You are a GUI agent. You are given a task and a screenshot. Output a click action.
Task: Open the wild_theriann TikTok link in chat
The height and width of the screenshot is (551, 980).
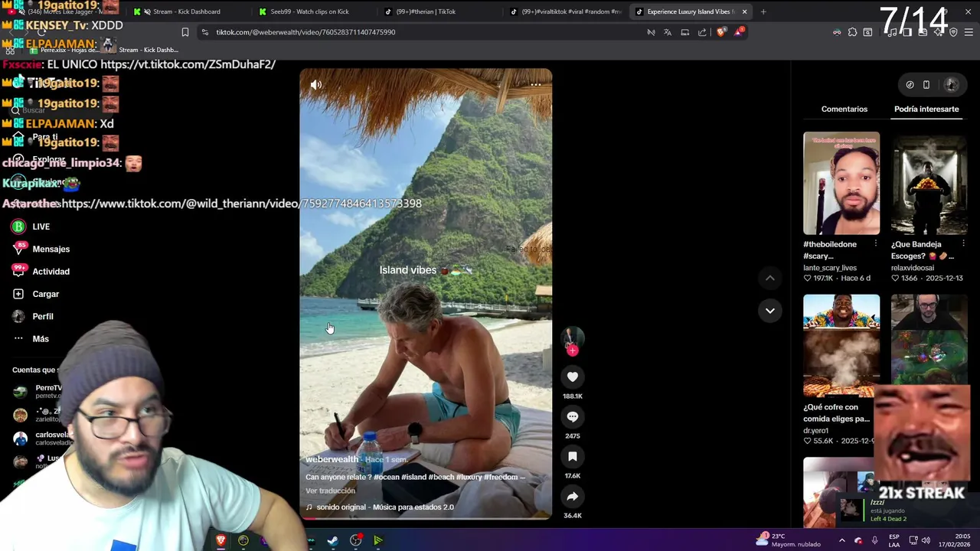pyautogui.click(x=242, y=204)
